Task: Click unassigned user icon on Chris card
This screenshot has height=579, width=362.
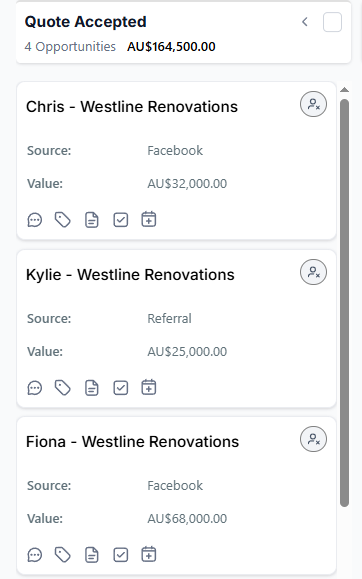Action: [x=313, y=105]
